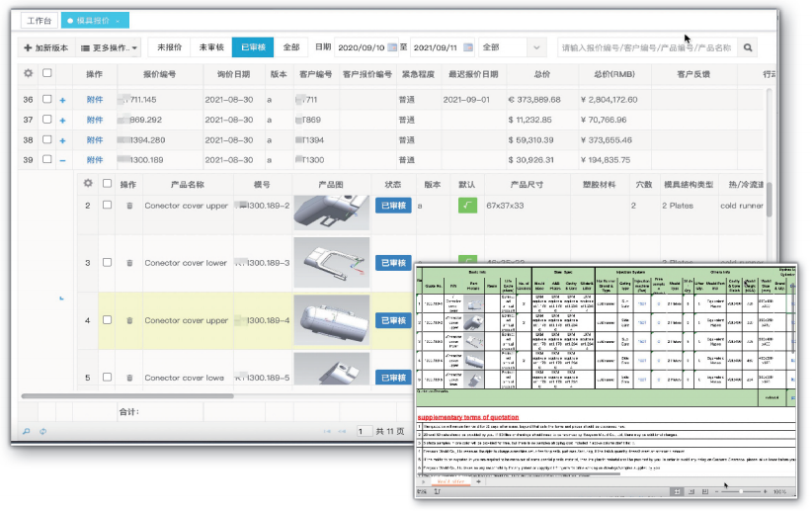Viewport: 812px width, 513px height.
Task: Go to previous page using the pager icon
Action: click(342, 431)
